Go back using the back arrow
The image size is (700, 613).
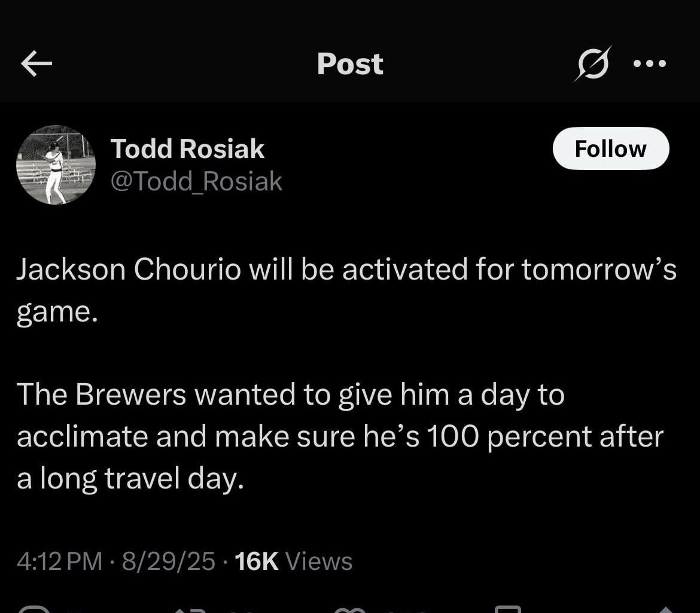(x=36, y=63)
